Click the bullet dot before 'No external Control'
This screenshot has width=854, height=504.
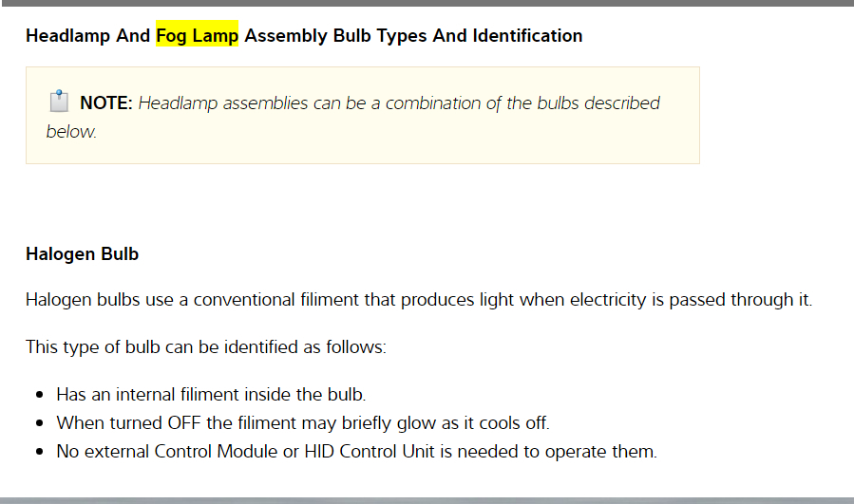click(40, 452)
